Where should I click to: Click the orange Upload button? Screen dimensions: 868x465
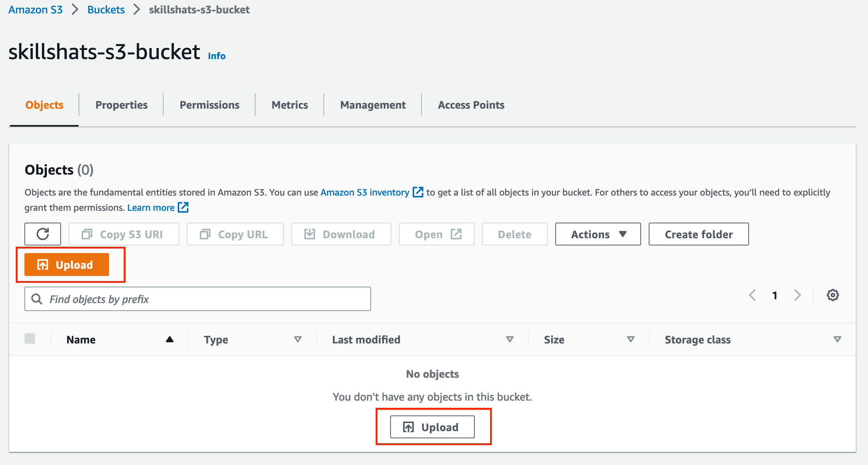click(x=67, y=265)
